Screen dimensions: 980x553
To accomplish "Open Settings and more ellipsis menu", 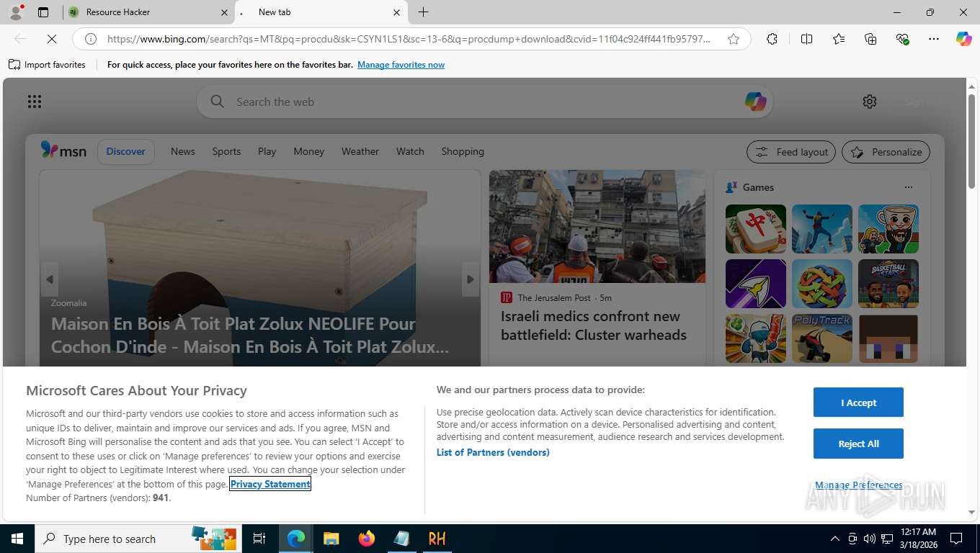I will click(934, 39).
